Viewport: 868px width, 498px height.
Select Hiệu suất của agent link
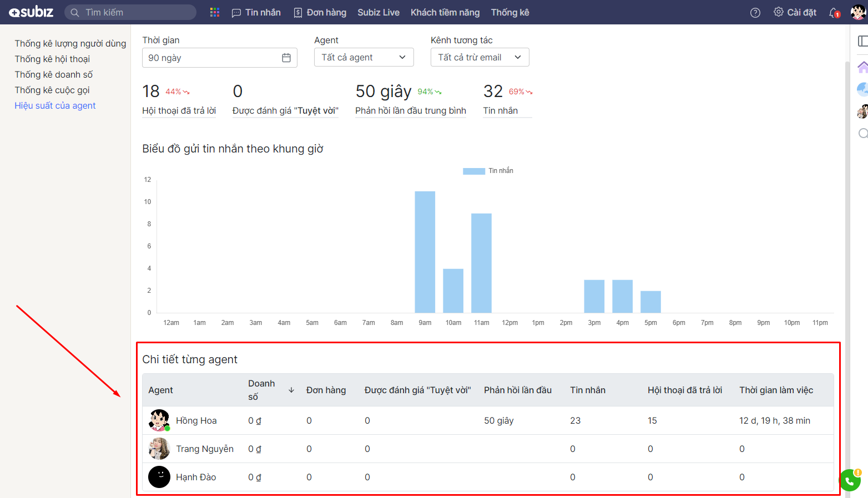[x=55, y=105]
